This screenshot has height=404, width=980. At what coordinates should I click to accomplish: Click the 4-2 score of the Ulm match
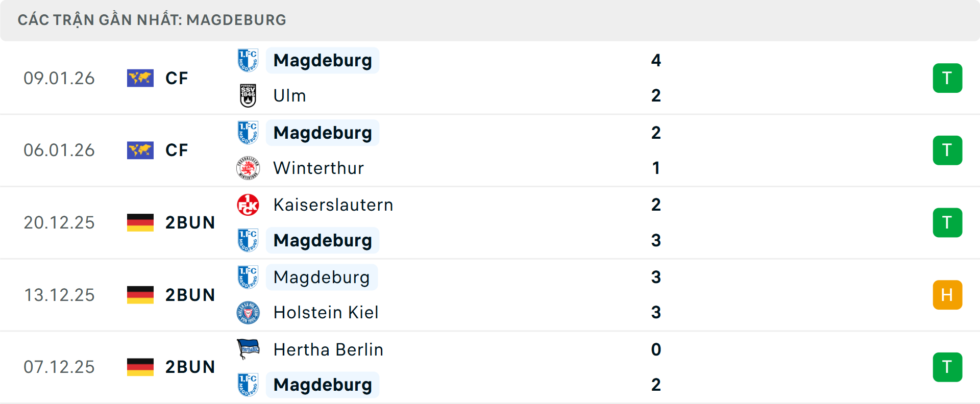click(657, 78)
